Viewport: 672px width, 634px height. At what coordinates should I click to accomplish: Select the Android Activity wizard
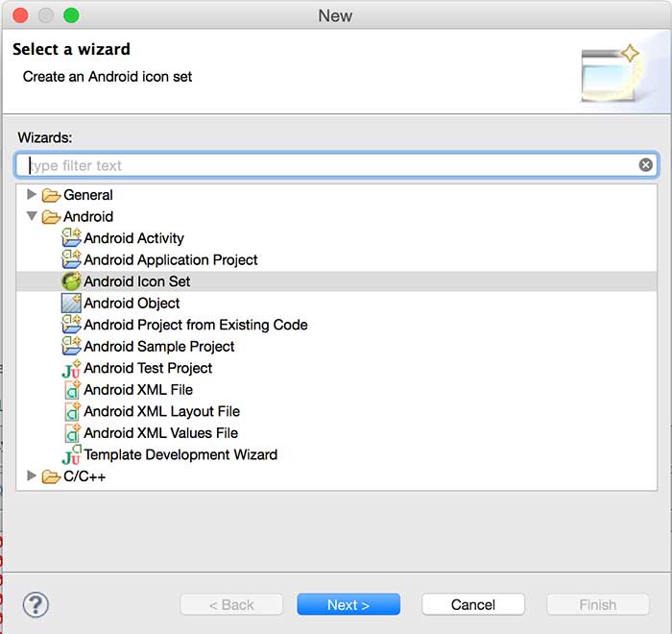click(x=134, y=238)
